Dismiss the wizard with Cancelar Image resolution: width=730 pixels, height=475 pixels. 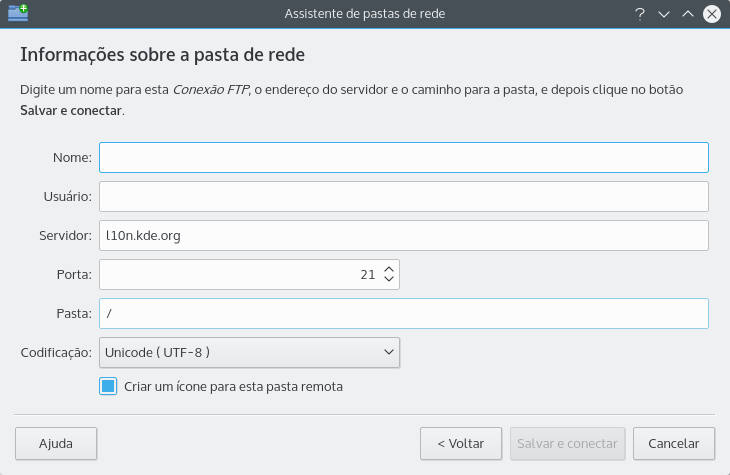pos(673,442)
